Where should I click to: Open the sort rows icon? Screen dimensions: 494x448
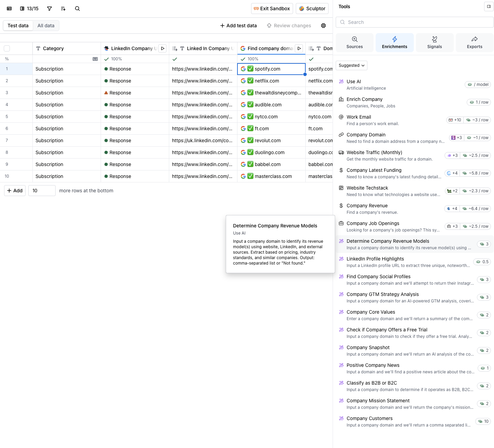tap(63, 9)
